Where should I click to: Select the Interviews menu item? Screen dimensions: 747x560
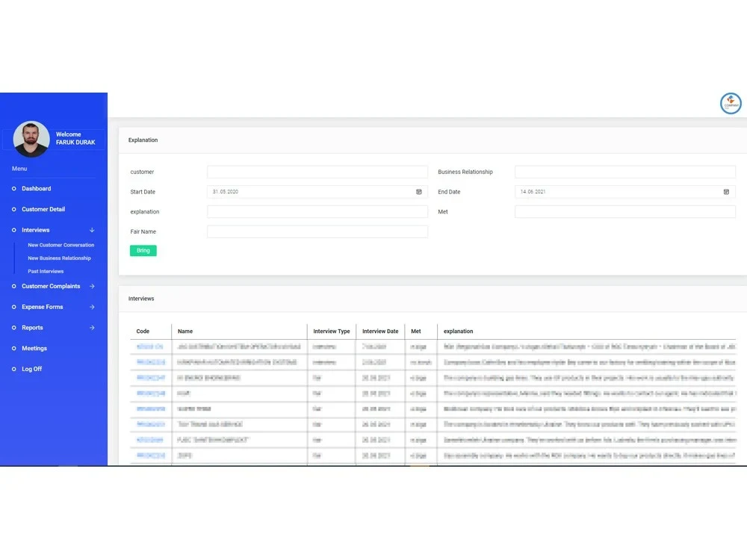point(36,230)
